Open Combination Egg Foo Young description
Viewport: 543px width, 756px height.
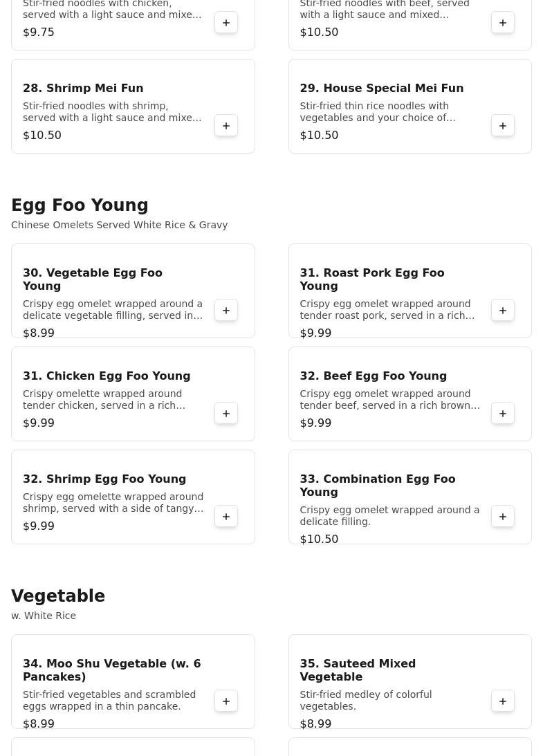[389, 516]
